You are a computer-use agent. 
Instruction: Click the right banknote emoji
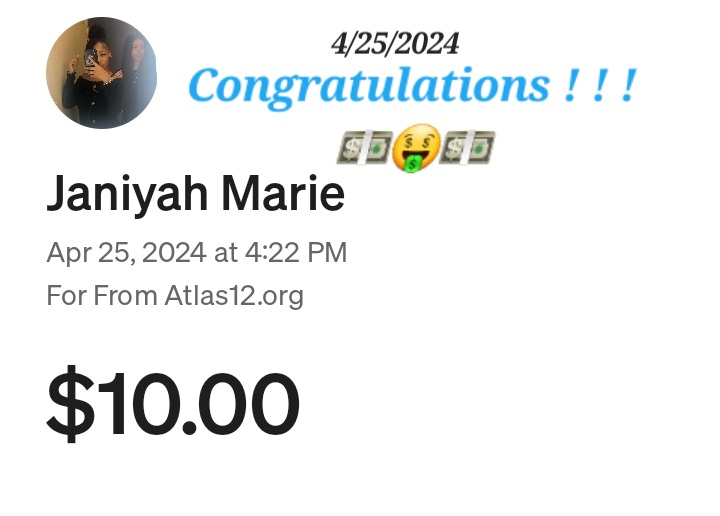(467, 147)
